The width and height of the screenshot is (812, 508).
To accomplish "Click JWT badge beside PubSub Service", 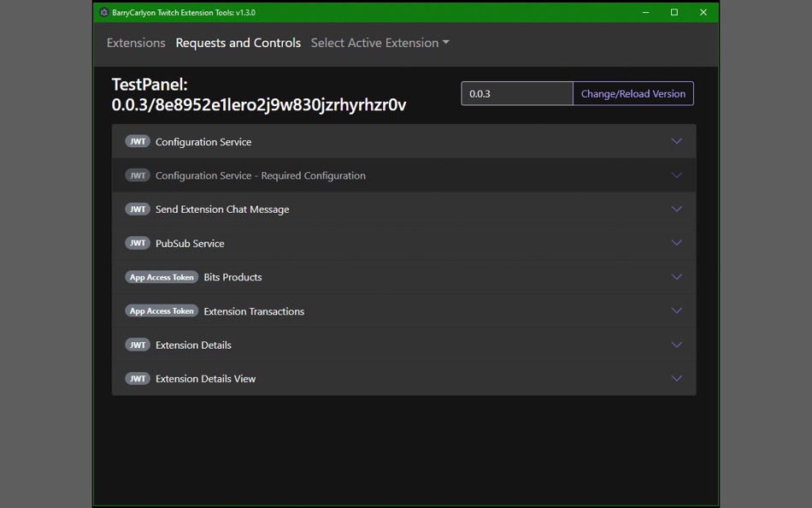I will pos(138,243).
